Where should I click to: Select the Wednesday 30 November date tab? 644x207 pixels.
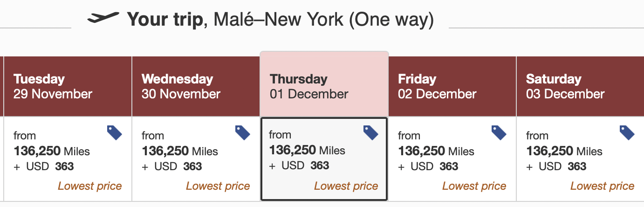(196, 86)
